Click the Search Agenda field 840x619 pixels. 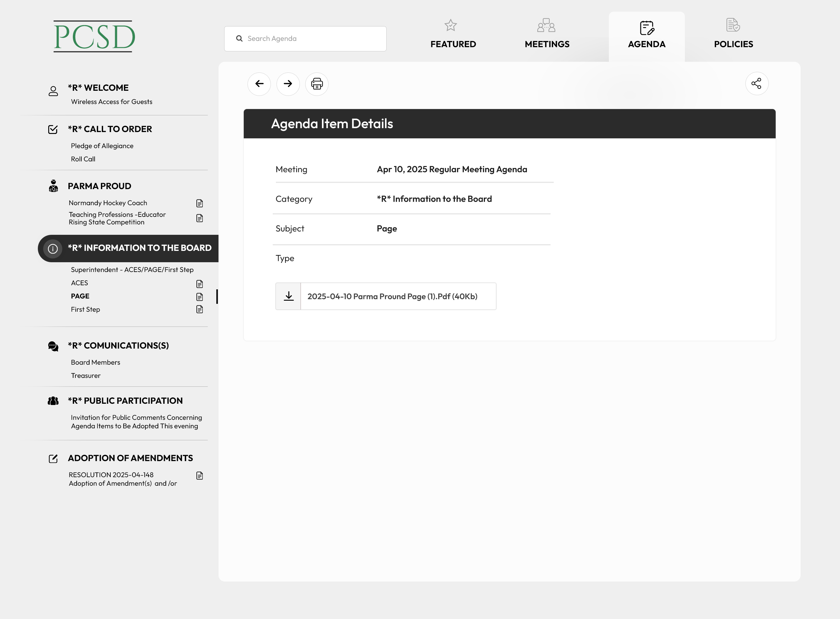click(x=305, y=38)
